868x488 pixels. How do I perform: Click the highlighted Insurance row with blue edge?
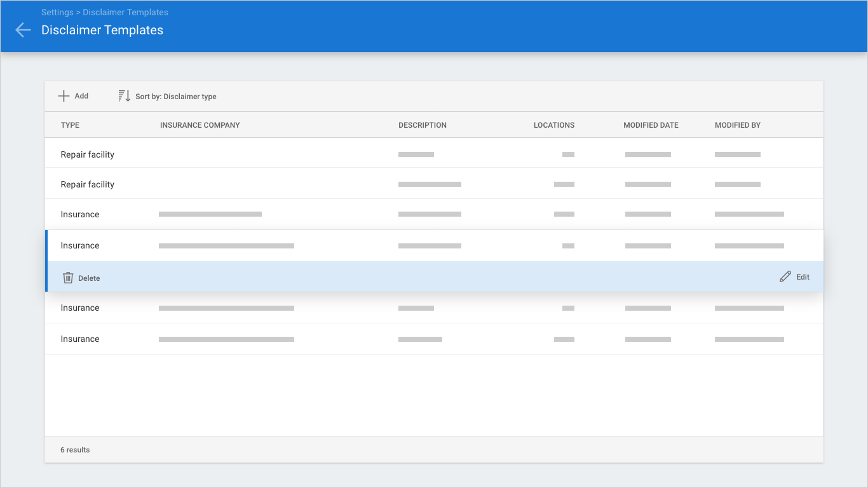(80, 245)
